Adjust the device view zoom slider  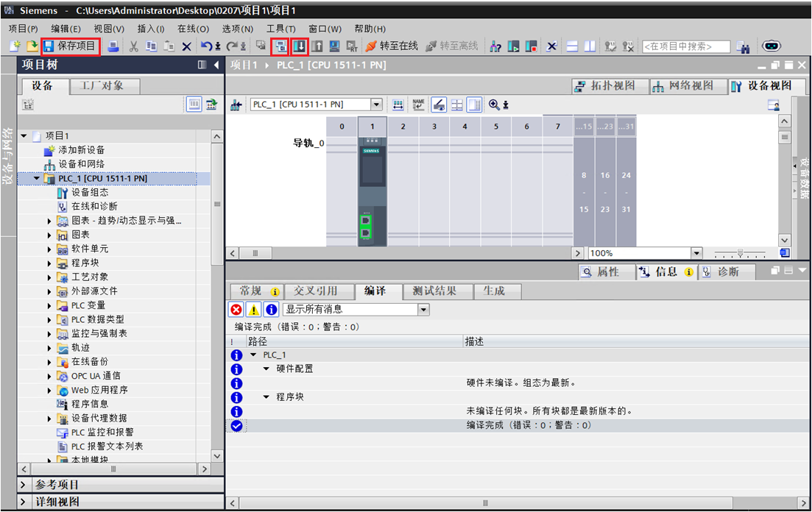pos(740,253)
